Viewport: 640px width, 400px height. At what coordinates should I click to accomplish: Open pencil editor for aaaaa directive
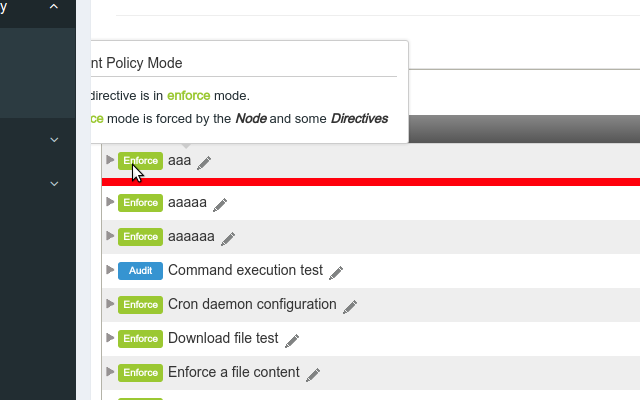[x=220, y=204]
